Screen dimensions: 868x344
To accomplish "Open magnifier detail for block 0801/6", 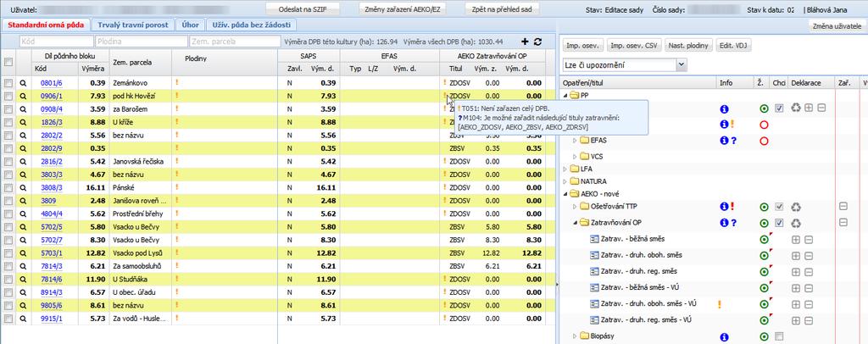I will point(23,82).
